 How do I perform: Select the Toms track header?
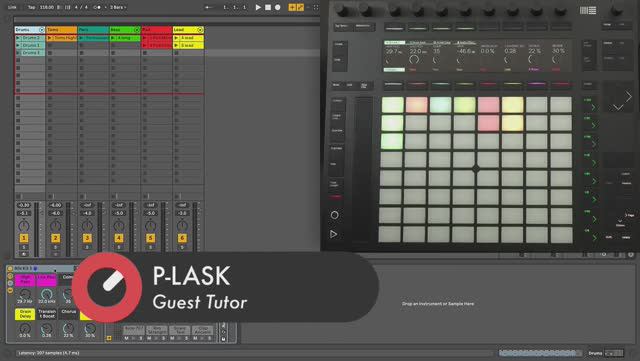pyautogui.click(x=61, y=30)
